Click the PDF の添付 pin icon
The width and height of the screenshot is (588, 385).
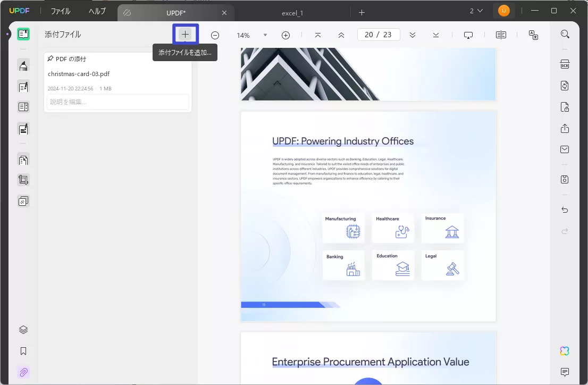click(x=51, y=58)
